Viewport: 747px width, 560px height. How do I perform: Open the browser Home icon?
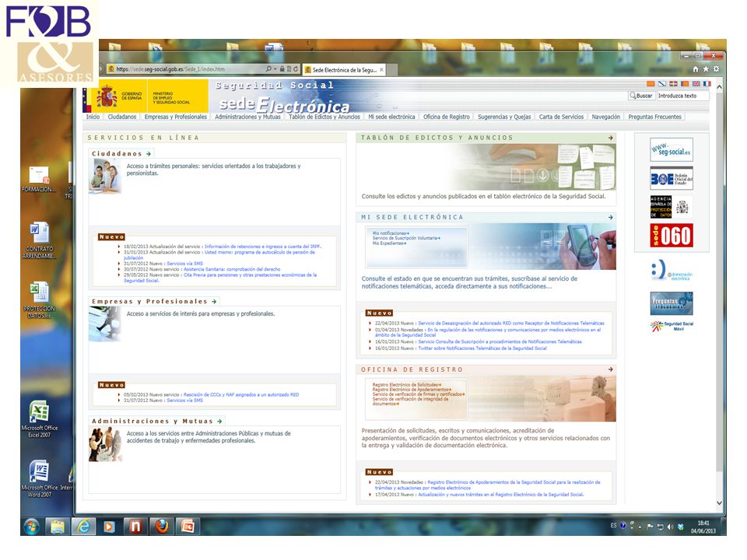coord(696,69)
